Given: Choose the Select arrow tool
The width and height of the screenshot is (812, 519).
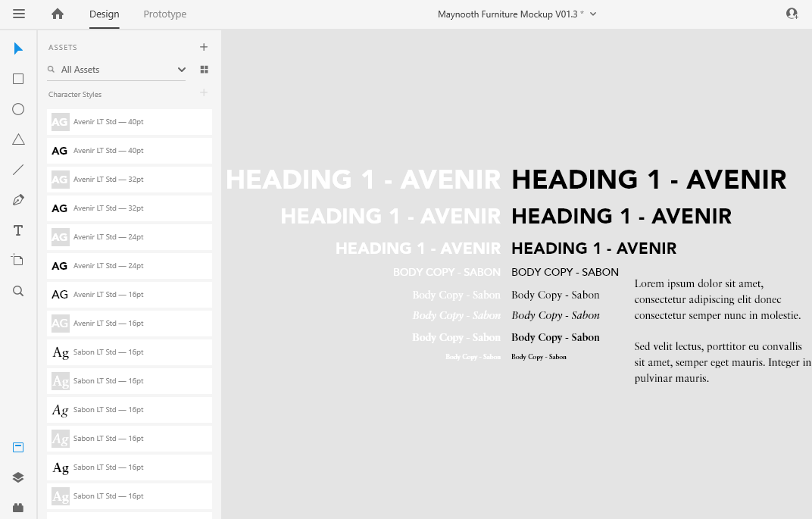Looking at the screenshot, I should click(x=18, y=48).
